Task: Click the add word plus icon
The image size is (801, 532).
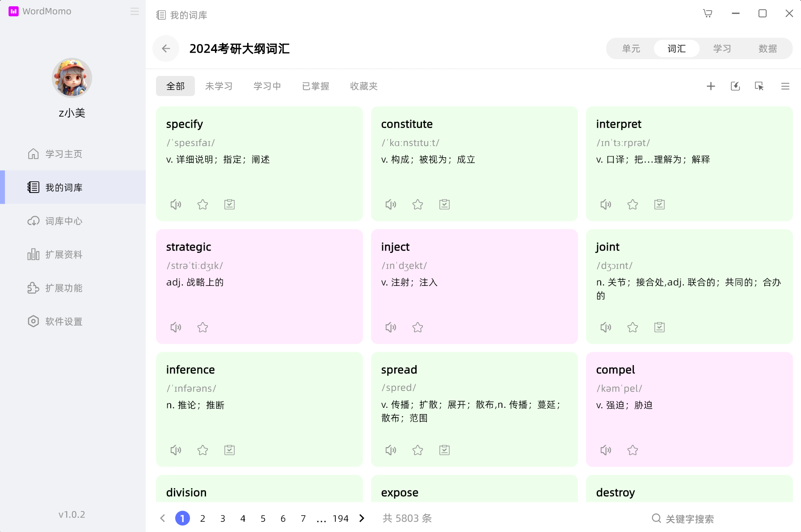Action: (711, 86)
